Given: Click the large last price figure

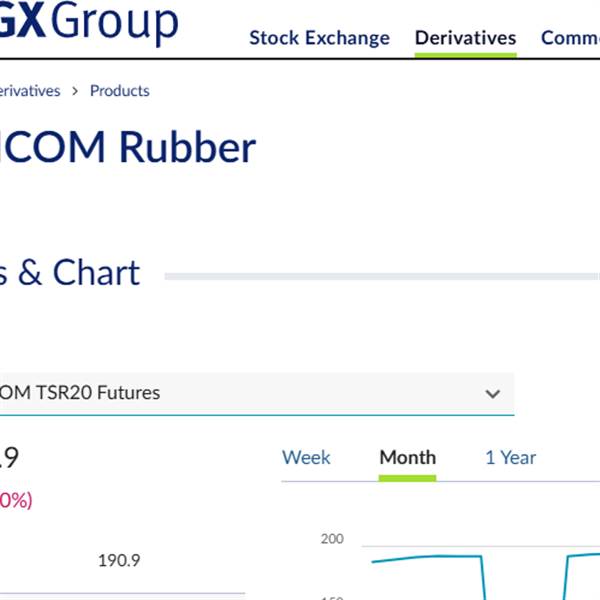Looking at the screenshot, I should [8, 458].
